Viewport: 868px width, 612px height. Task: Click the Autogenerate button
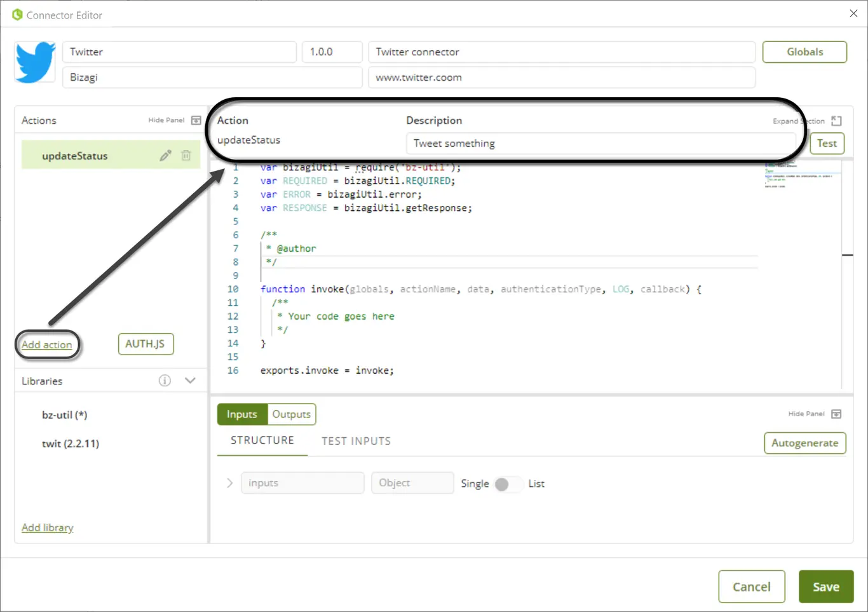805,443
